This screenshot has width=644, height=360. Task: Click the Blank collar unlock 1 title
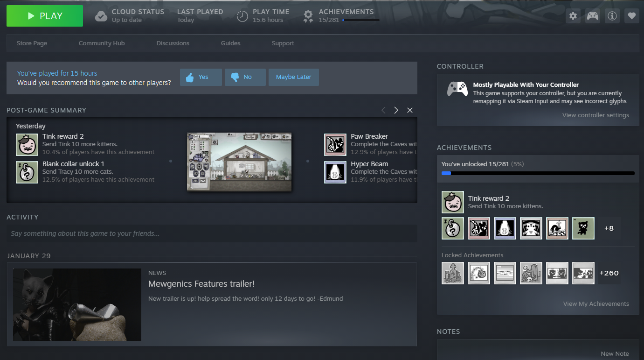pos(74,164)
